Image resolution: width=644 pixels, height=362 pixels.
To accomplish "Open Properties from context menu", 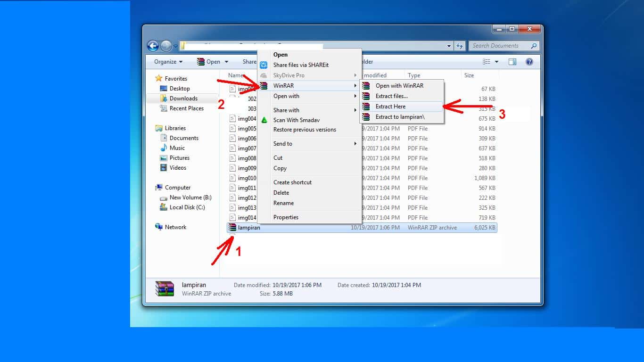I will 286,217.
